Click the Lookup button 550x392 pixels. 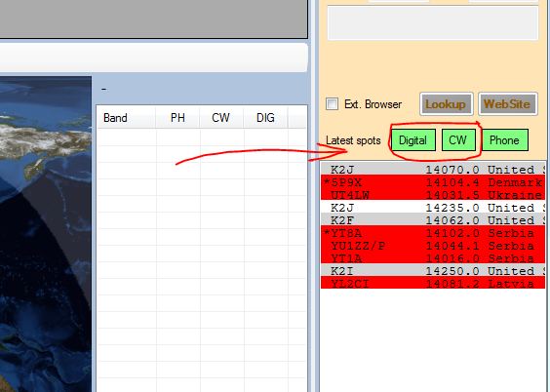point(447,104)
